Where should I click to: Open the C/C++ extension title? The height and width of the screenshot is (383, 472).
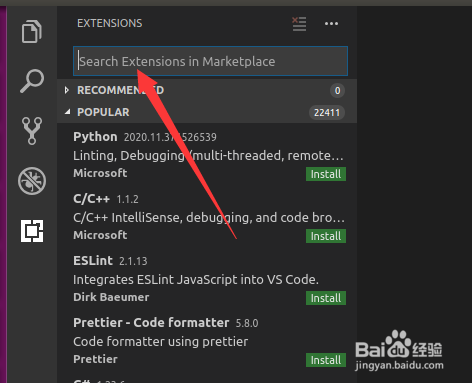click(x=91, y=199)
